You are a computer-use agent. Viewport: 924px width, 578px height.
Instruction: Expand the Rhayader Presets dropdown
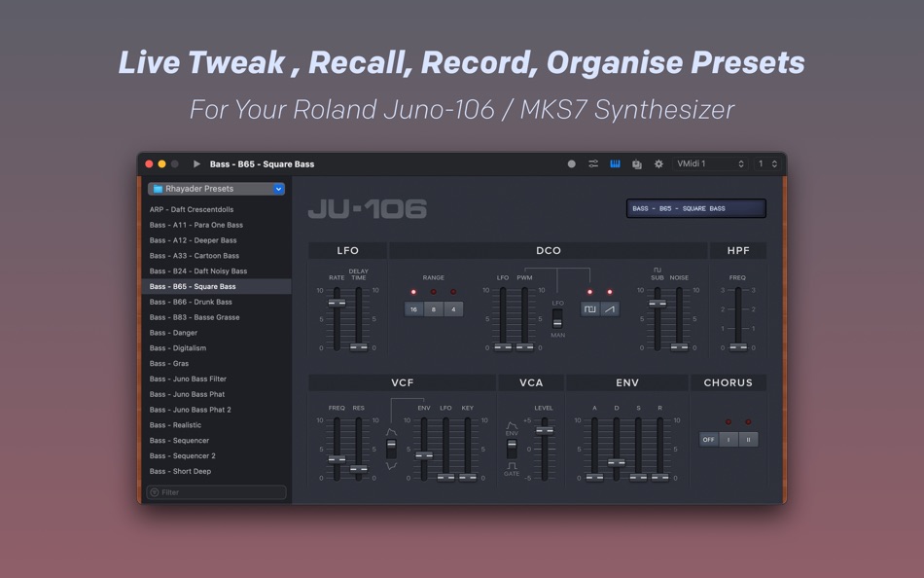point(278,188)
